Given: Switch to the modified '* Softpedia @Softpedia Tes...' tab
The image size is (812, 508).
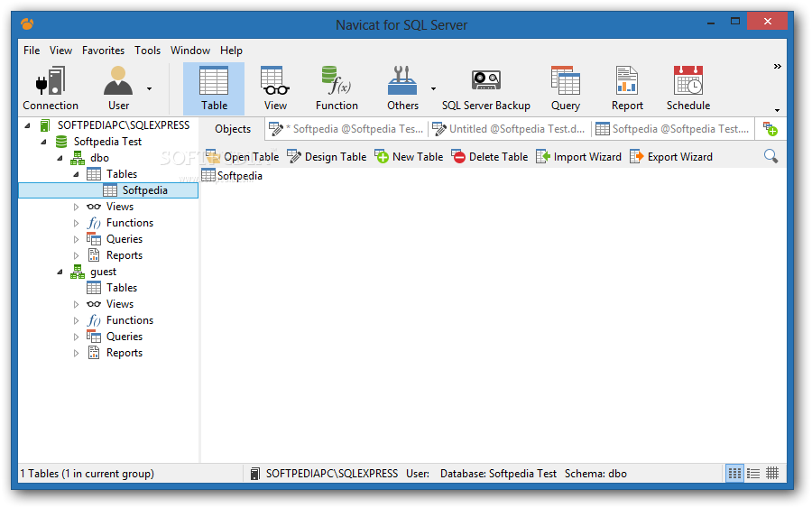Looking at the screenshot, I should point(346,129).
